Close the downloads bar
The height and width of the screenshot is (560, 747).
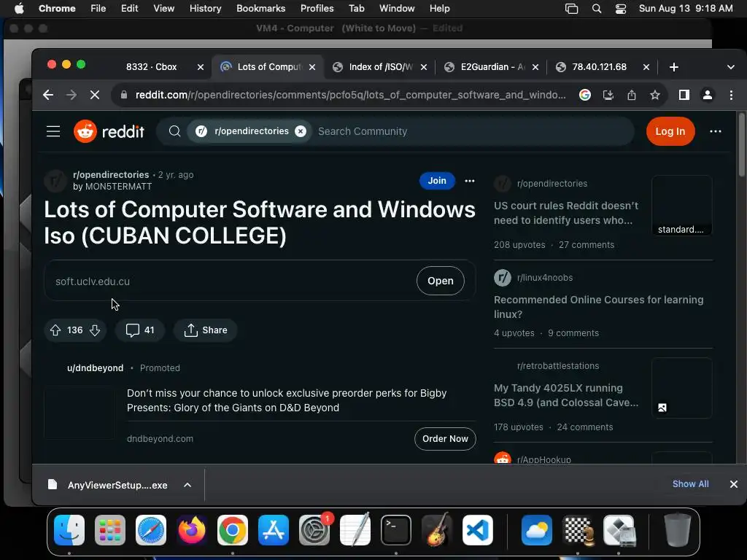click(734, 484)
